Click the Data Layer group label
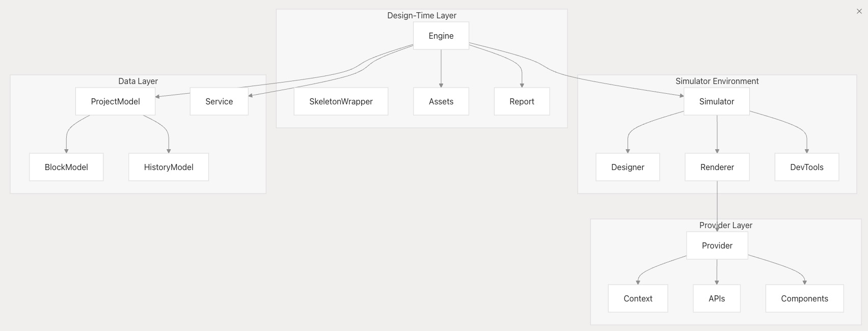 138,81
